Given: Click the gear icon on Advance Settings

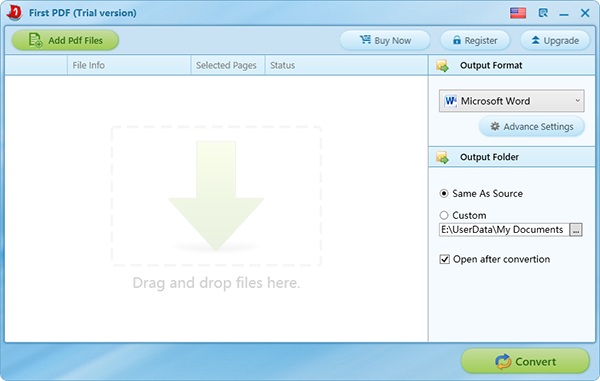Looking at the screenshot, I should (x=495, y=126).
